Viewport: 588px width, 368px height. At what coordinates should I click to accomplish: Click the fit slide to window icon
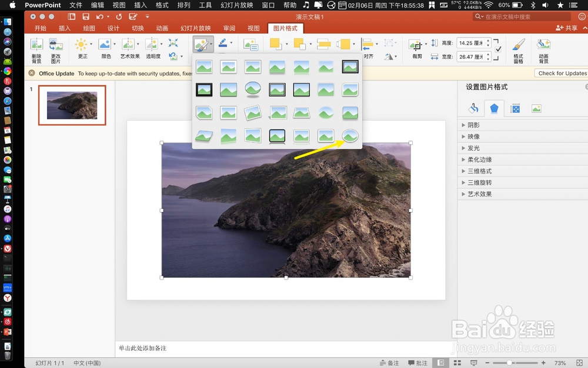click(579, 363)
